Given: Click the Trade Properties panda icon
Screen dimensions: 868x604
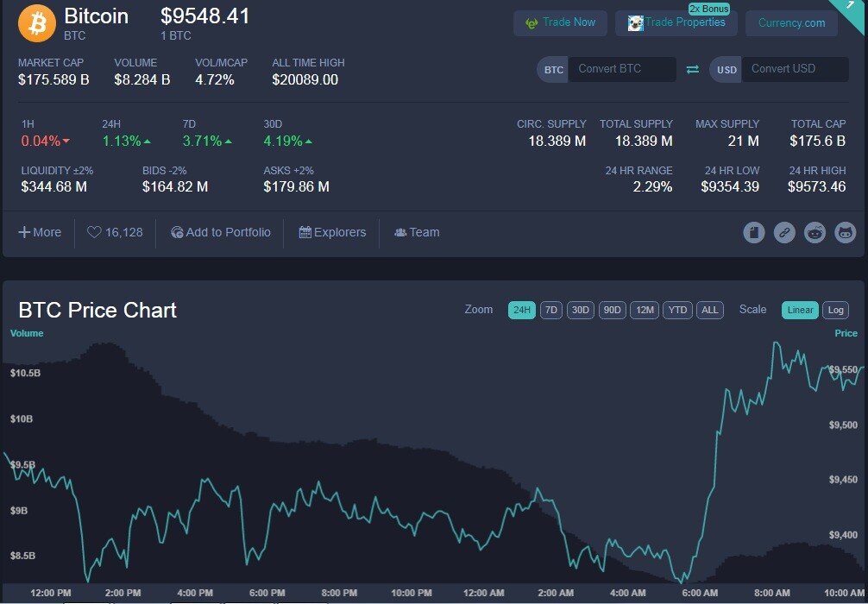Looking at the screenshot, I should pyautogui.click(x=636, y=22).
